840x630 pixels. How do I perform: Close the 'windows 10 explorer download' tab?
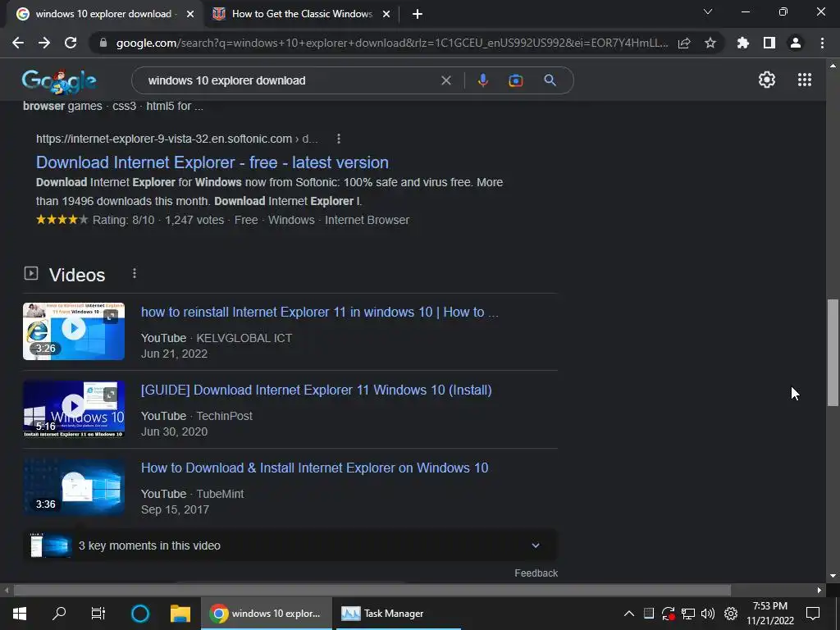[x=190, y=14]
